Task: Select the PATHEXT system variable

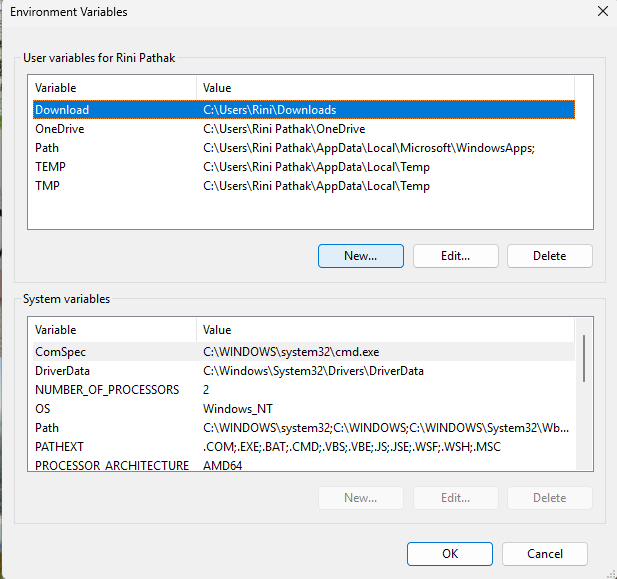Action: coord(60,447)
